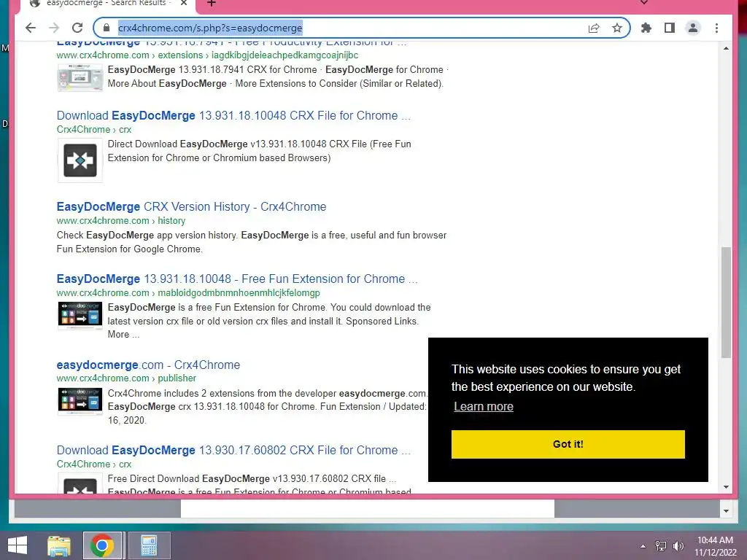Screen dimensions: 747x560
Task: View site information lock icon
Action: pos(107,28)
